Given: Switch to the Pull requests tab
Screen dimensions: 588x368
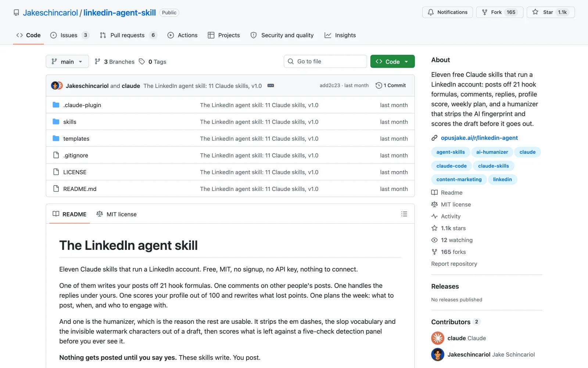Looking at the screenshot, I should click(129, 35).
